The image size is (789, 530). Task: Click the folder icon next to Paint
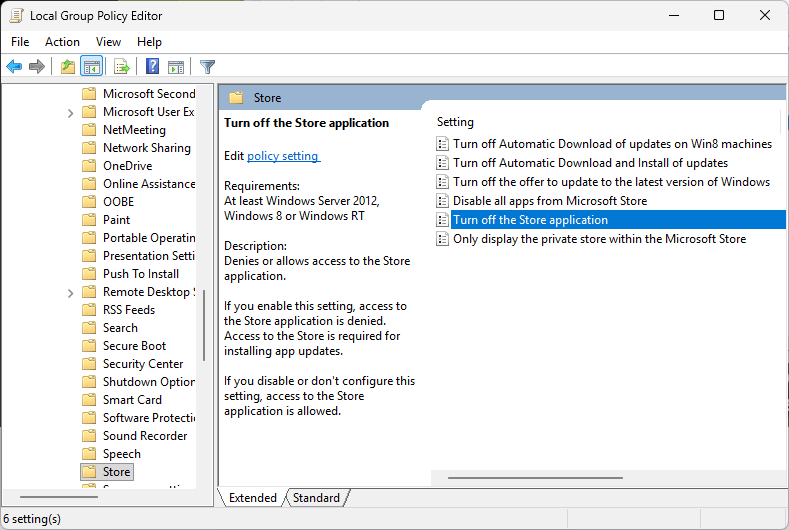click(x=89, y=219)
